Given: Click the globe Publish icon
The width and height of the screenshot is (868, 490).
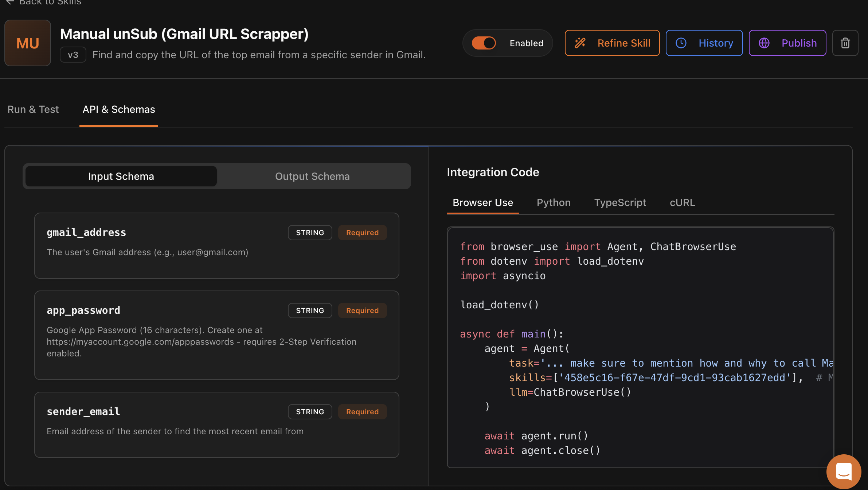Looking at the screenshot, I should click(x=764, y=43).
